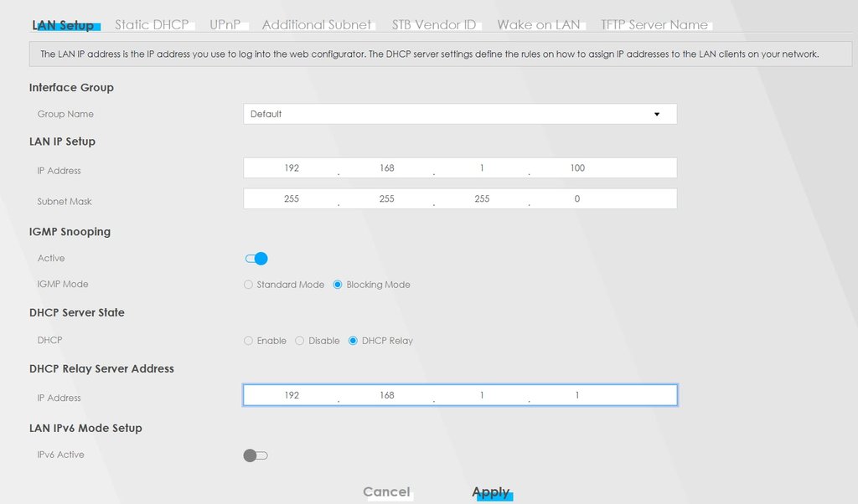The width and height of the screenshot is (858, 504).
Task: Select the DHCP Enable option
Action: click(x=248, y=341)
